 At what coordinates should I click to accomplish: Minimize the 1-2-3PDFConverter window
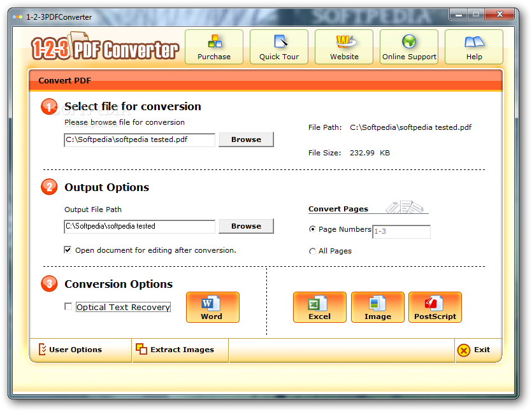tap(458, 14)
